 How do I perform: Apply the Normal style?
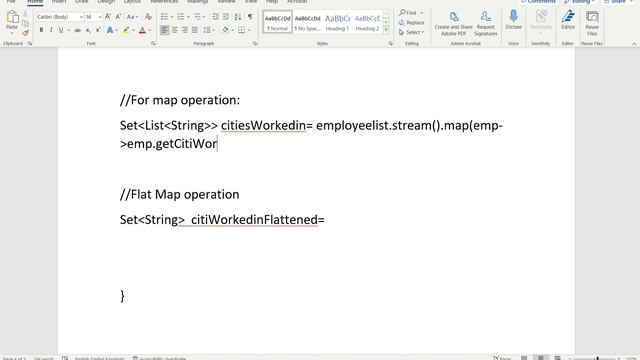tap(278, 22)
